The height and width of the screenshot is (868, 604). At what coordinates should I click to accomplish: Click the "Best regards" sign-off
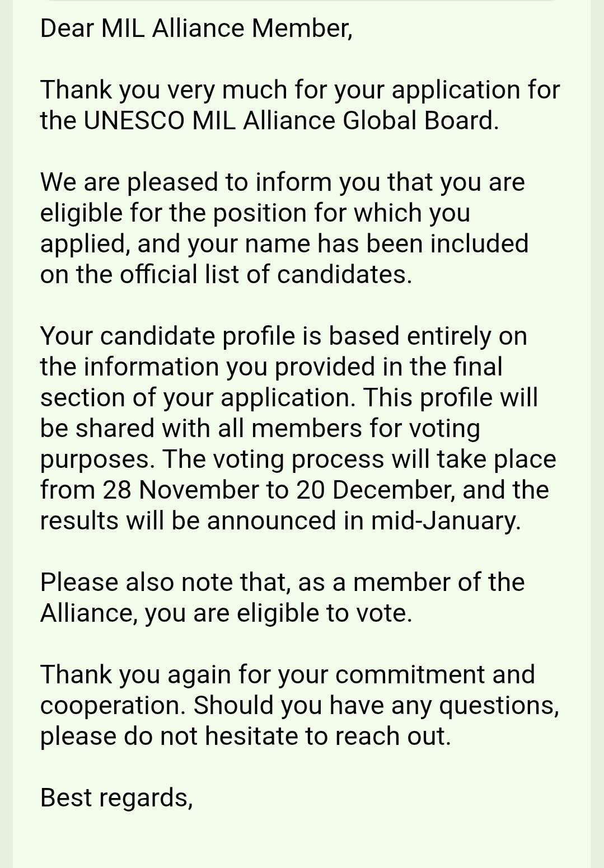(x=116, y=798)
